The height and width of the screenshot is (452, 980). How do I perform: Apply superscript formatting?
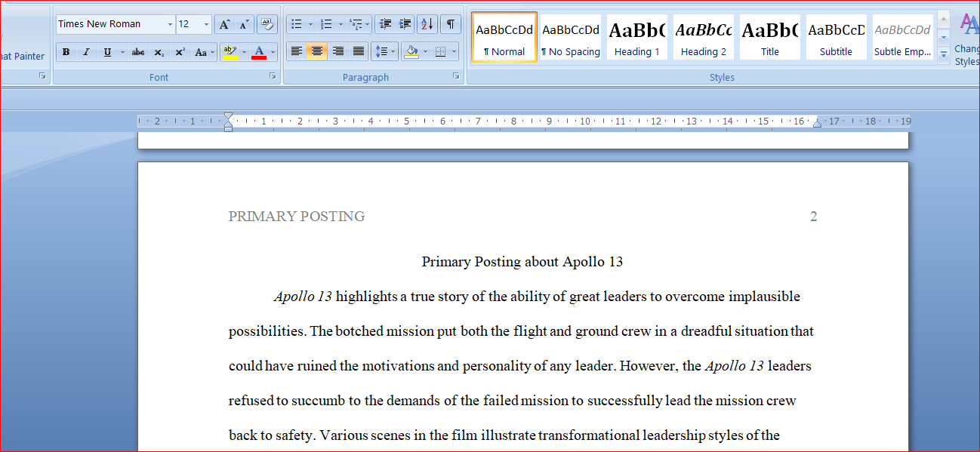180,52
